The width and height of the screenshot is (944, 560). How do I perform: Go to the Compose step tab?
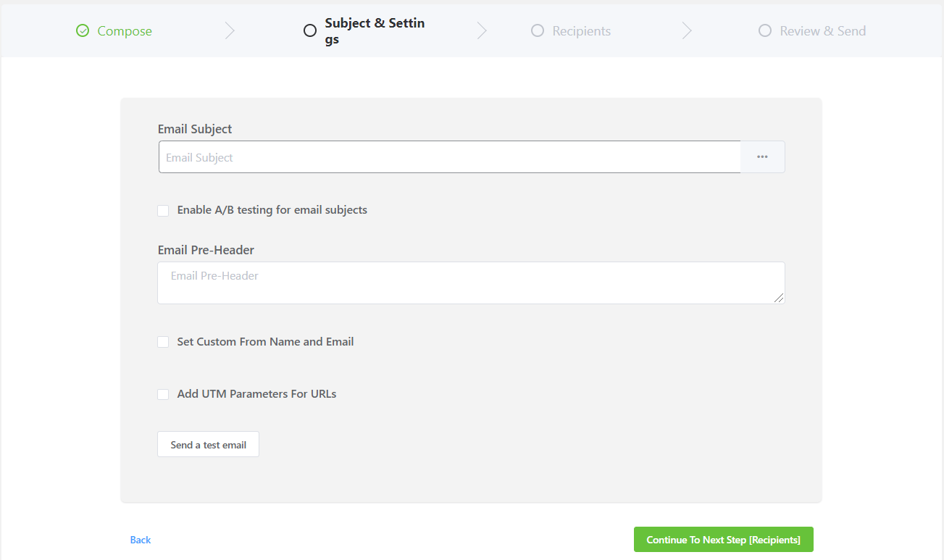click(x=125, y=31)
